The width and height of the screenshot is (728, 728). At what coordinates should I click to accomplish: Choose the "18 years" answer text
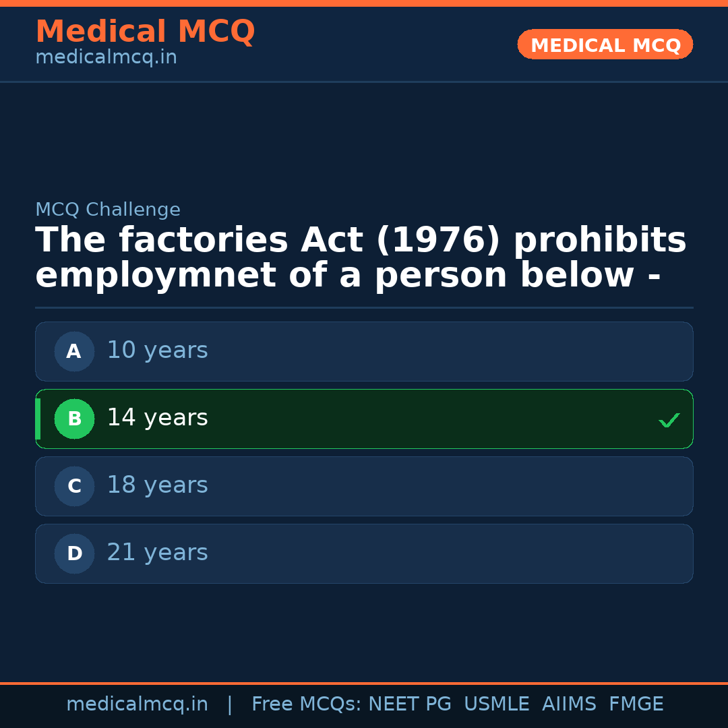click(157, 485)
